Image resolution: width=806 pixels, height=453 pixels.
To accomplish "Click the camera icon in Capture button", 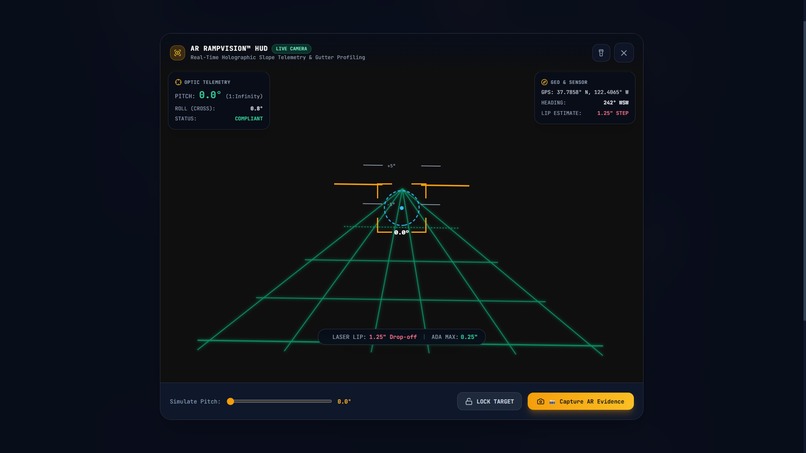I will coord(540,402).
